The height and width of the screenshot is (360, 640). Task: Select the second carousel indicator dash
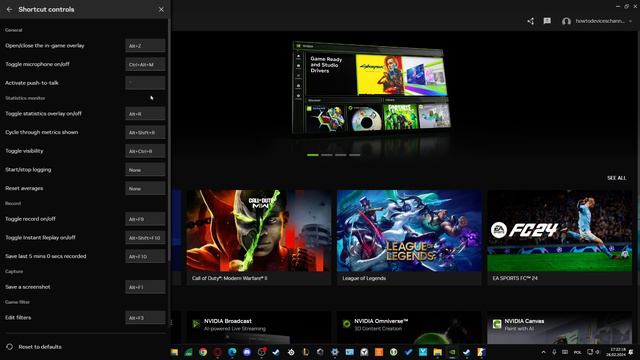(327, 155)
